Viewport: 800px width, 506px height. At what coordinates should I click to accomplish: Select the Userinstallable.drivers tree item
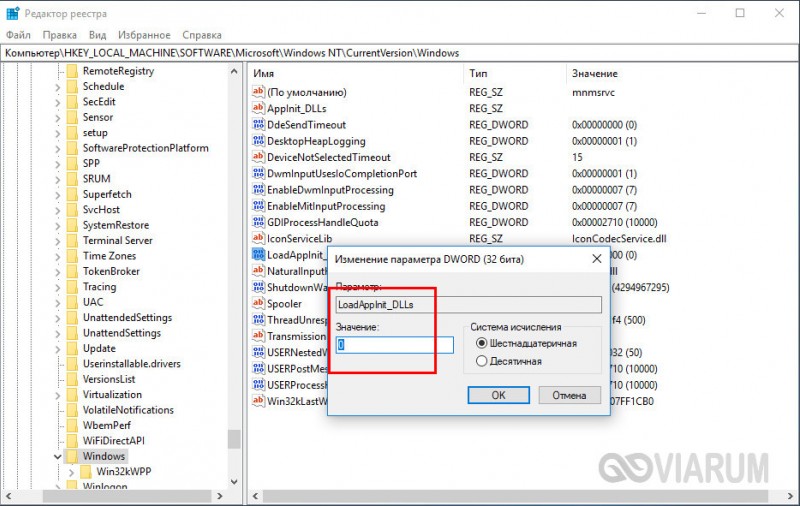pos(132,364)
